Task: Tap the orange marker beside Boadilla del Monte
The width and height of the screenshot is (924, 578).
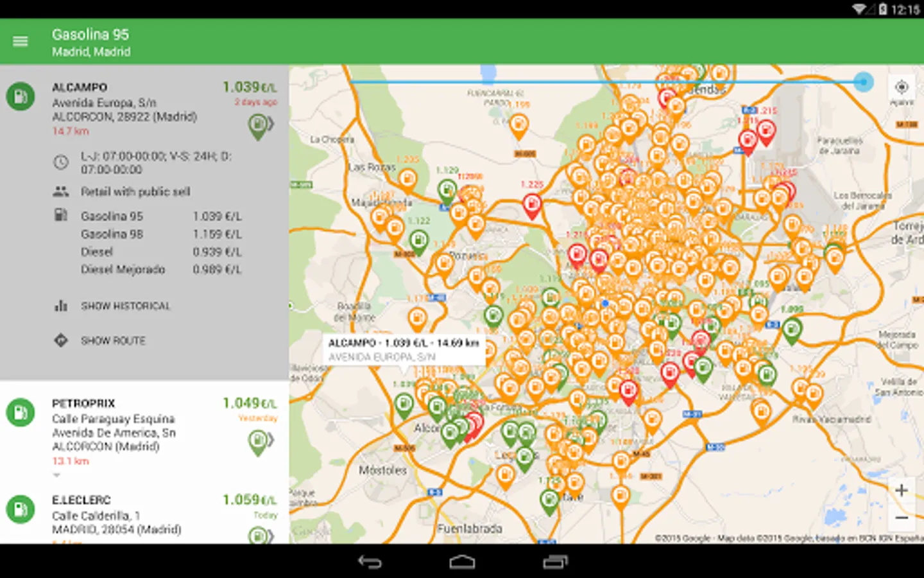Action: coord(417,320)
